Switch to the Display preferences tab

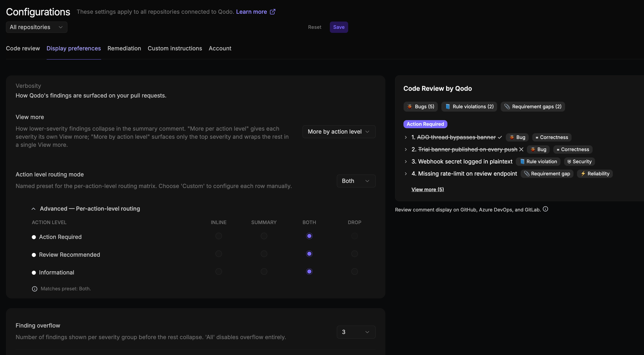74,48
